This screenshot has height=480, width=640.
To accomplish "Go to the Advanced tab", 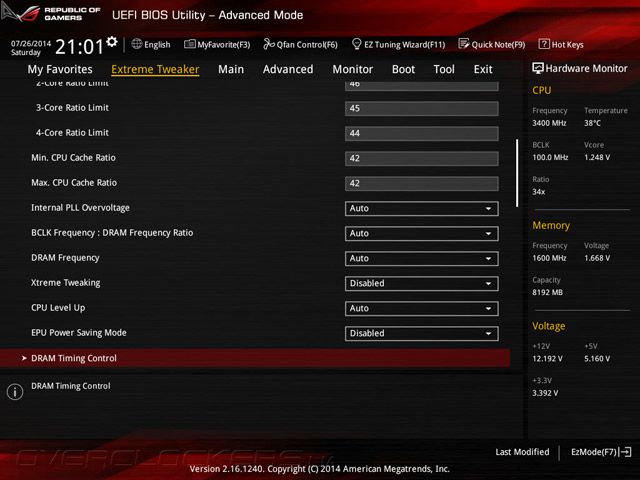I will tap(288, 69).
